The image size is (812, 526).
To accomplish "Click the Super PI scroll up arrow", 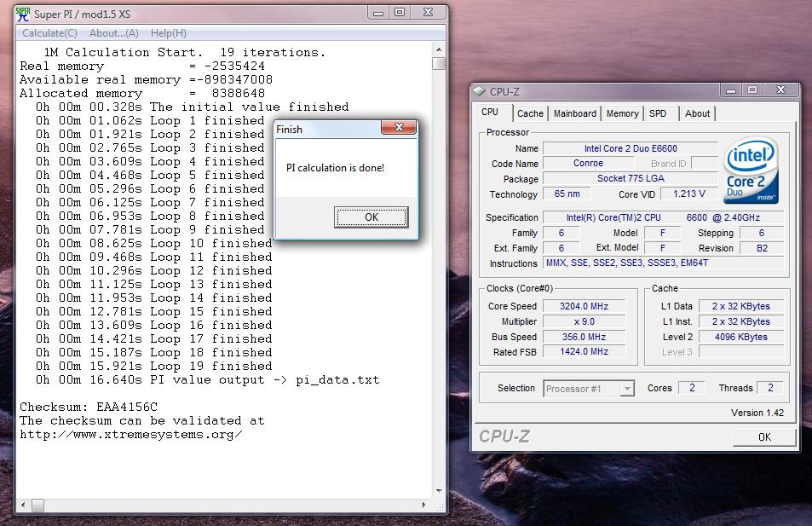I will click(x=439, y=49).
